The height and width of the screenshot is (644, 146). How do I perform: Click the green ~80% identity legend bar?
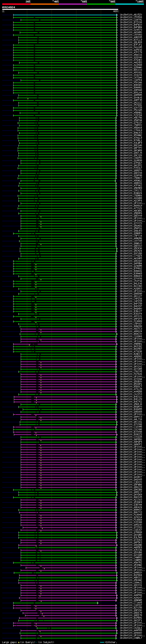[101, 4]
